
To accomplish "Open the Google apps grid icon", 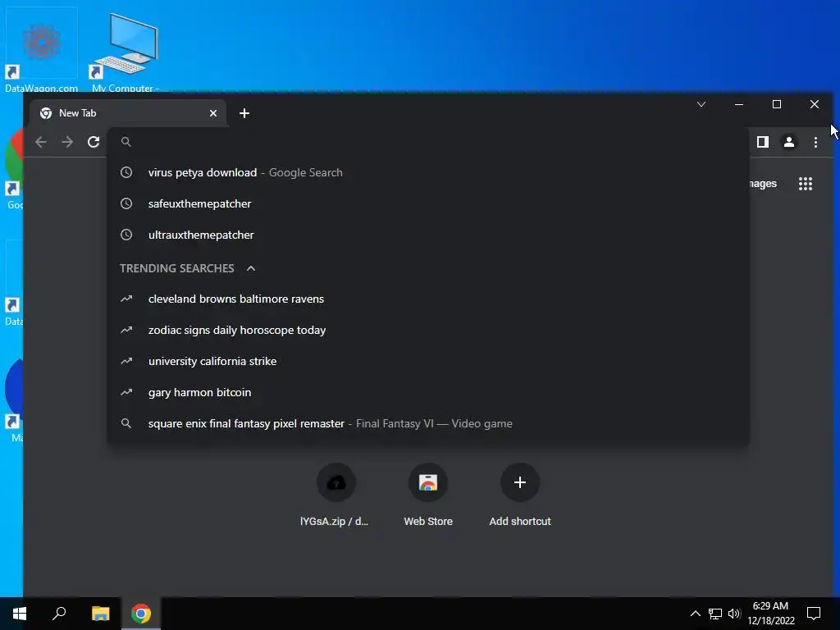I will coord(806,184).
